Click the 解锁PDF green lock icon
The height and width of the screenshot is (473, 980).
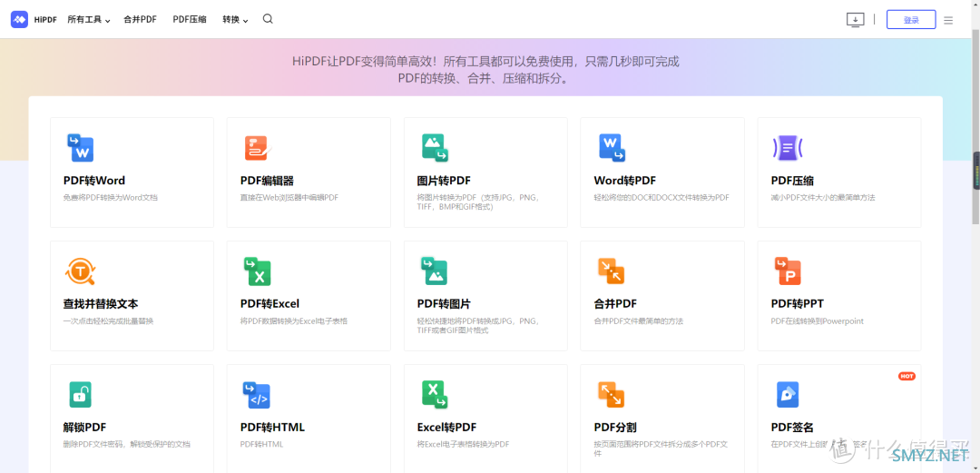point(80,395)
